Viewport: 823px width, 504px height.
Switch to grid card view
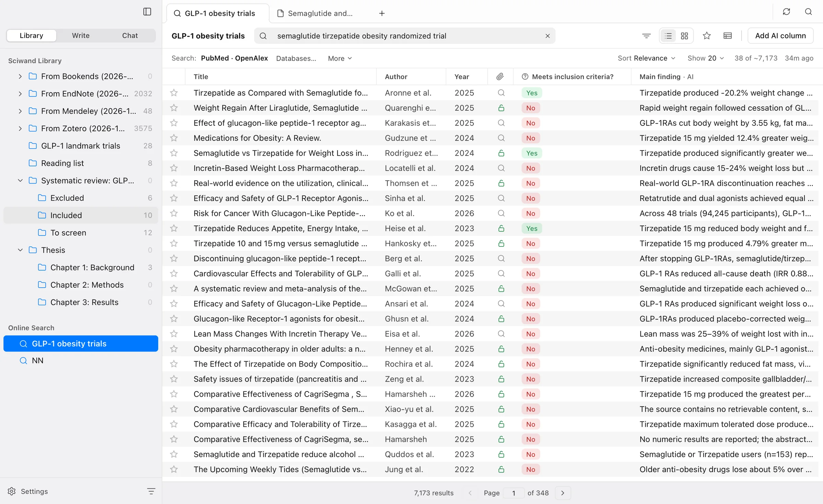(x=684, y=36)
